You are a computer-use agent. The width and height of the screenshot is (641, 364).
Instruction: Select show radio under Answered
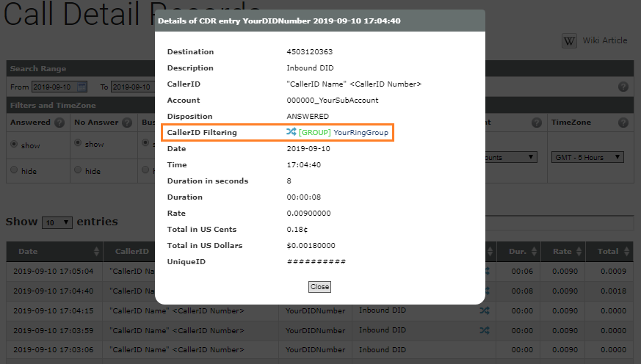click(14, 144)
